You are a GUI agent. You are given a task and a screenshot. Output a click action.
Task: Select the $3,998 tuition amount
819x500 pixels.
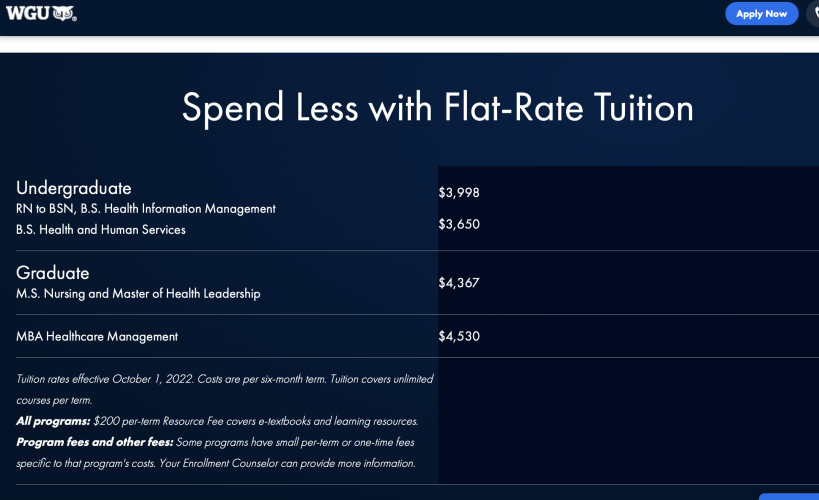click(459, 193)
